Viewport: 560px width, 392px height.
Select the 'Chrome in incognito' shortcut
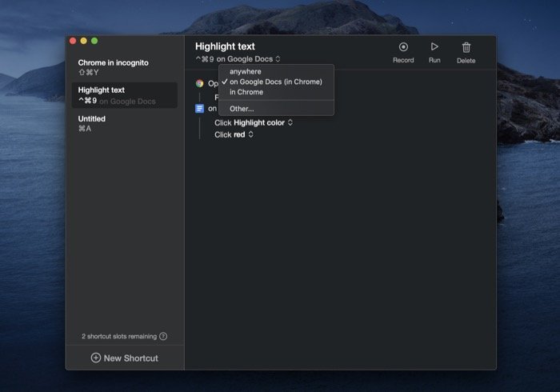coord(125,67)
